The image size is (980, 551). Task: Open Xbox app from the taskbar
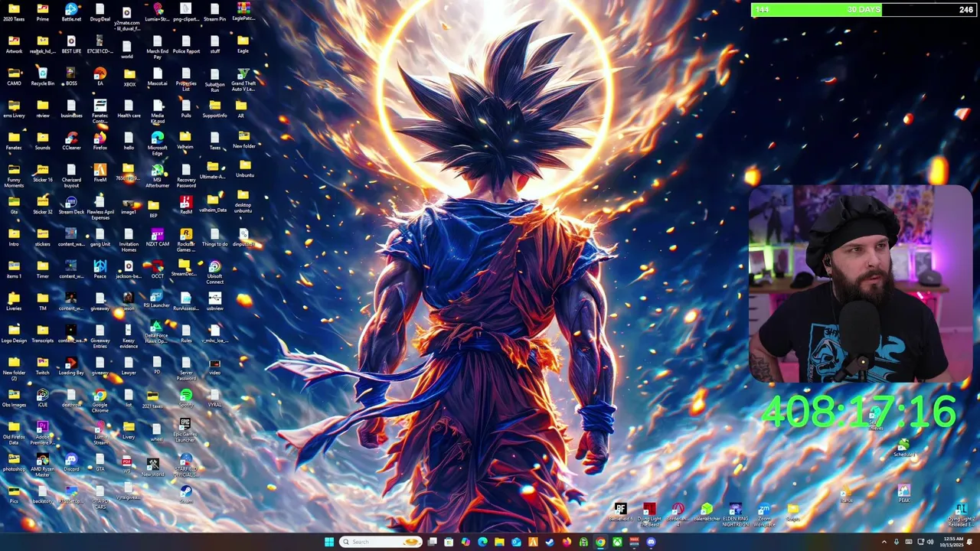click(617, 542)
